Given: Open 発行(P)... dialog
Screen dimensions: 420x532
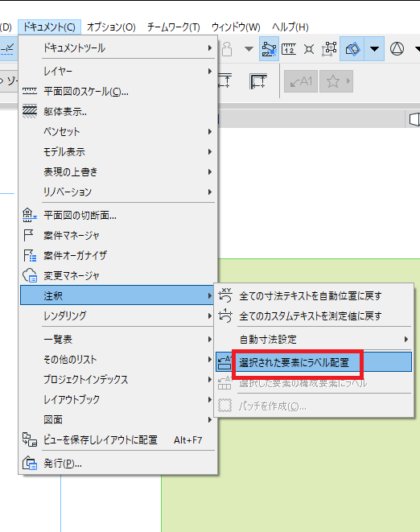Looking at the screenshot, I should coord(117,463).
